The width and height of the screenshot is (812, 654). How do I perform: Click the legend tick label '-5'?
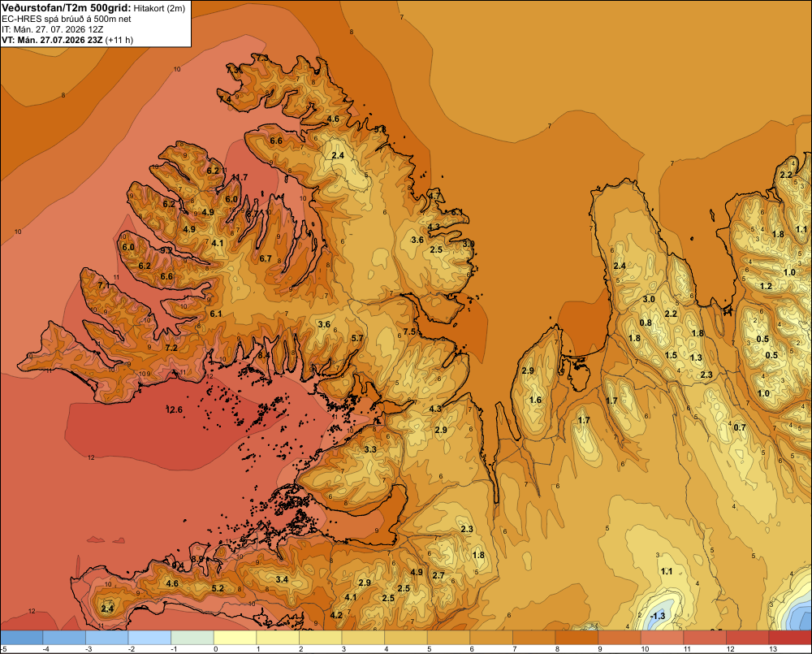pyautogui.click(x=3, y=649)
